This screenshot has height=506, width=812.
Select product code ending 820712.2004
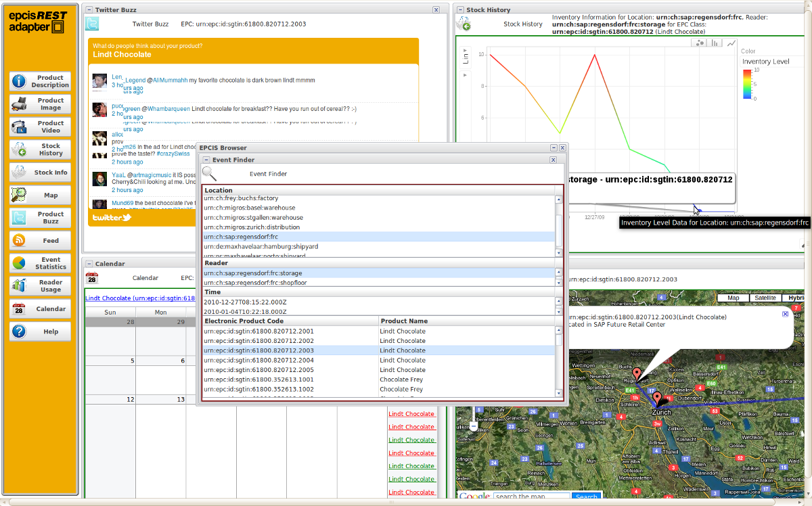tap(379, 361)
